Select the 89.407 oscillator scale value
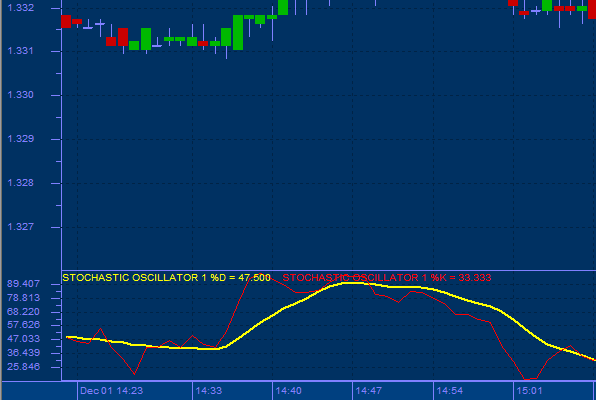 click(23, 284)
